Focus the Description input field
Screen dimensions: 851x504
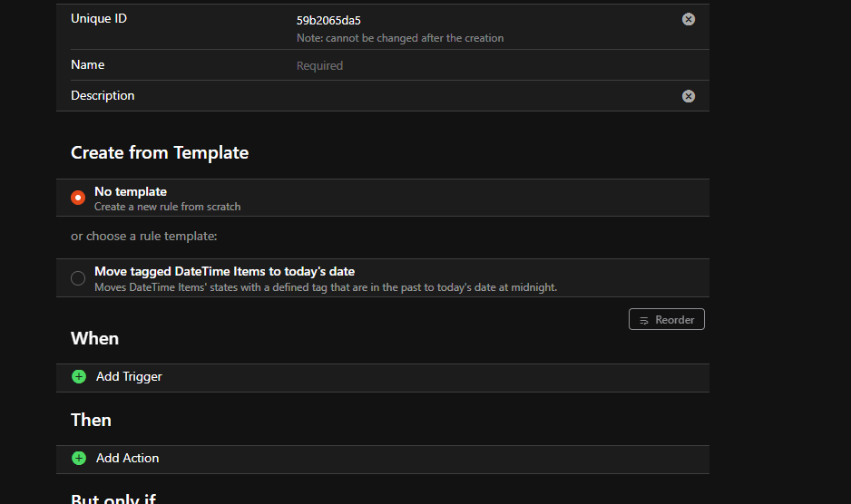481,96
